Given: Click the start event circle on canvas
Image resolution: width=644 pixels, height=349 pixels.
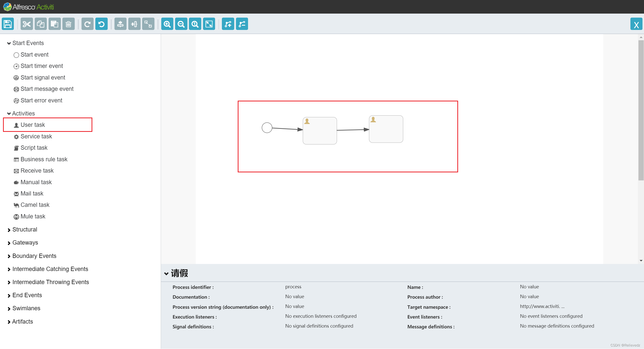Looking at the screenshot, I should 267,128.
